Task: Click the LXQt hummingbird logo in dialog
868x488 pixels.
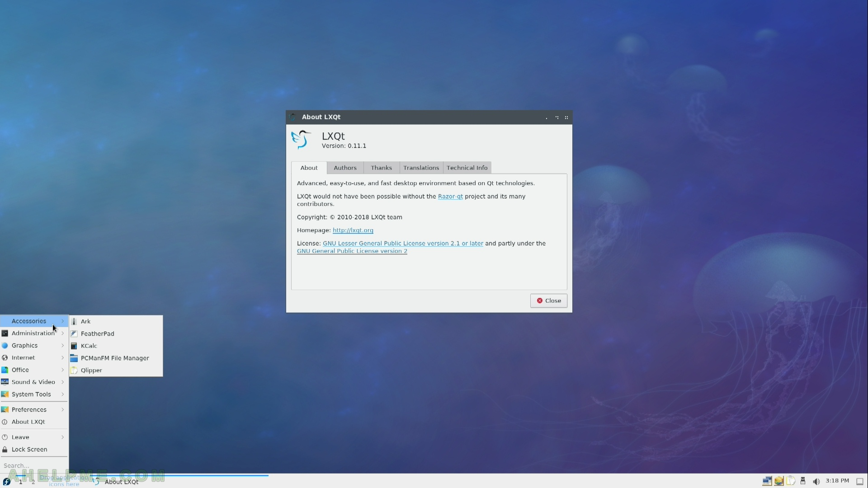Action: (301, 140)
